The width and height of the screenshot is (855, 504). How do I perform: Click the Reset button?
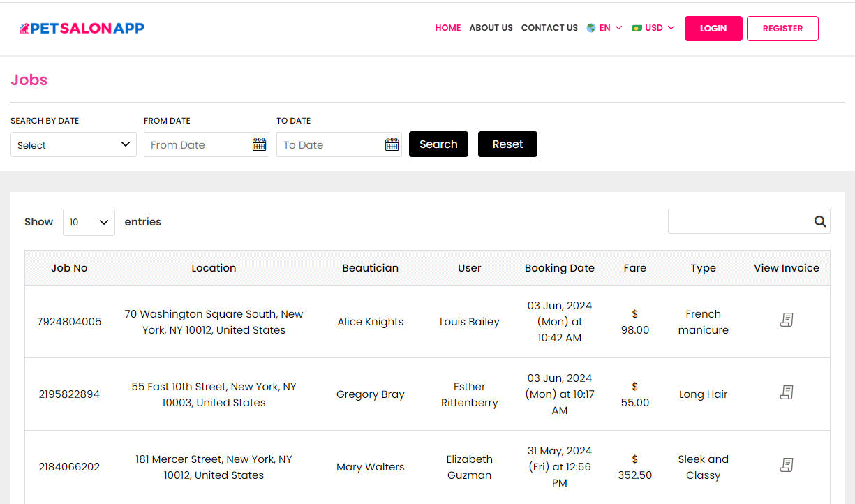point(507,144)
